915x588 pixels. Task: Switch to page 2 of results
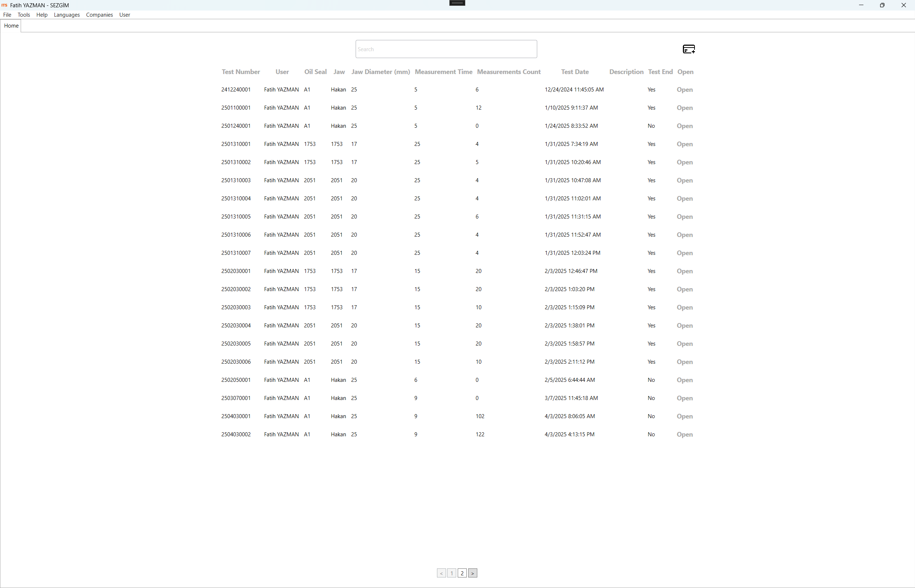462,573
